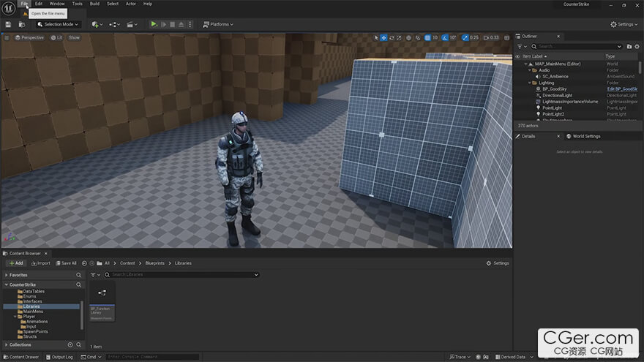The width and height of the screenshot is (644, 362).
Task: Open scale snap value 0.25
Action: (474, 37)
